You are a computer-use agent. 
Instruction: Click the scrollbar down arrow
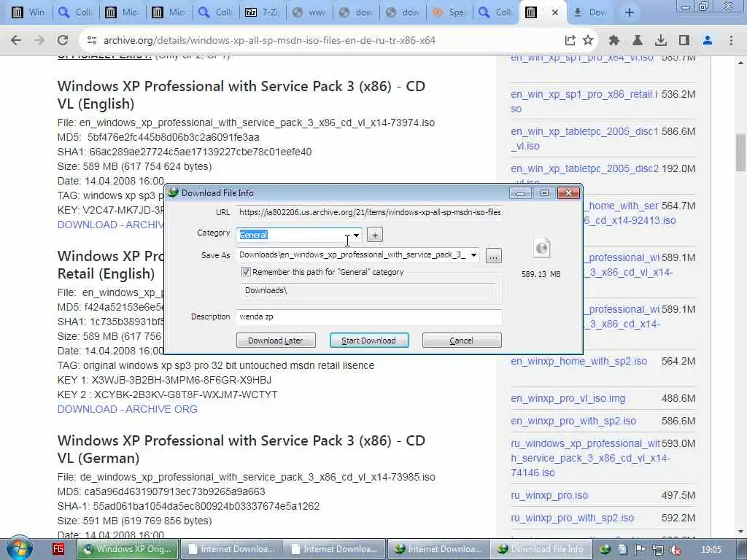(x=740, y=532)
